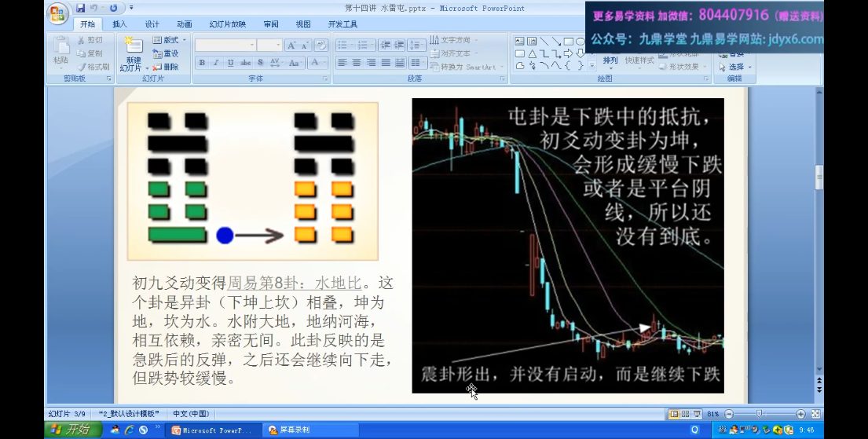The width and height of the screenshot is (868, 439).
Task: Toggle underline formatting
Action: point(230,63)
